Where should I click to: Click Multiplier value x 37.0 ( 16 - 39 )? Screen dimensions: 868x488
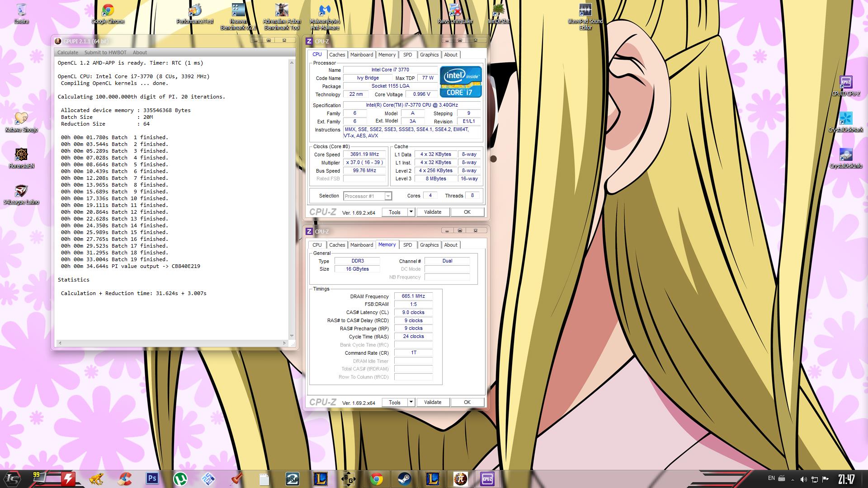[x=364, y=162]
